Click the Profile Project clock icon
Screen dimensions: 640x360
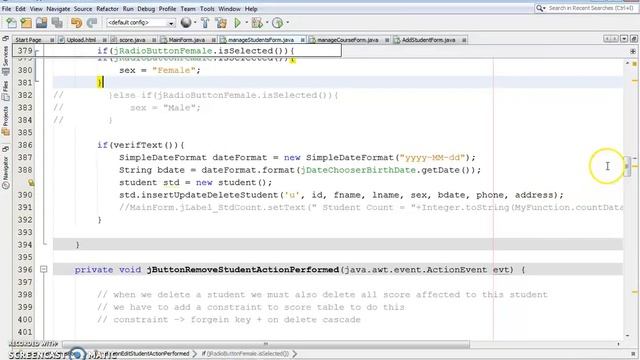coord(278,23)
